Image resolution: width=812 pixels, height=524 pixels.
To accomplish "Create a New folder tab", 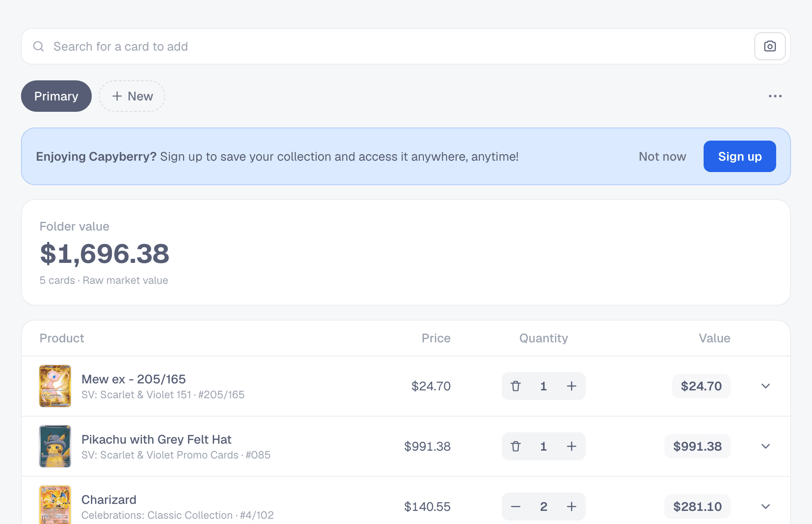I will [x=132, y=96].
